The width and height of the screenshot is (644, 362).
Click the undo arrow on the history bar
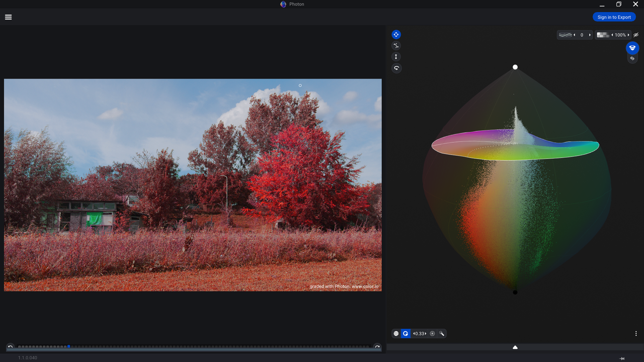[10, 346]
